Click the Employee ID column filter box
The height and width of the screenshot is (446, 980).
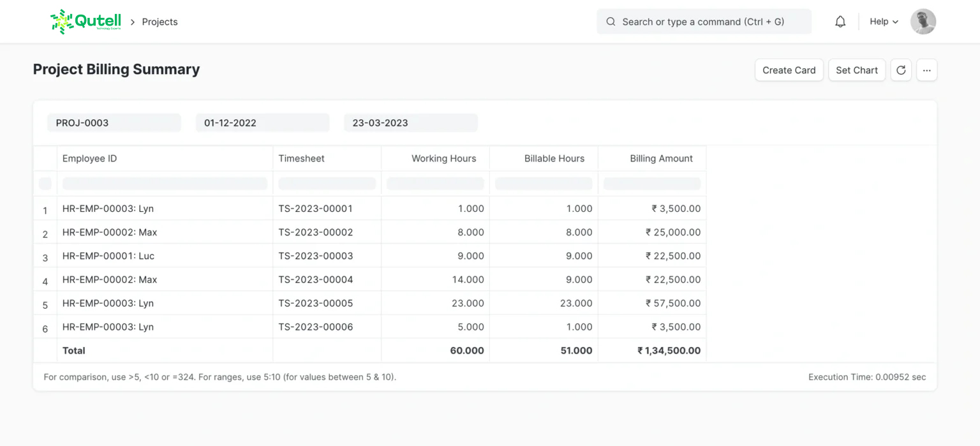coord(165,184)
